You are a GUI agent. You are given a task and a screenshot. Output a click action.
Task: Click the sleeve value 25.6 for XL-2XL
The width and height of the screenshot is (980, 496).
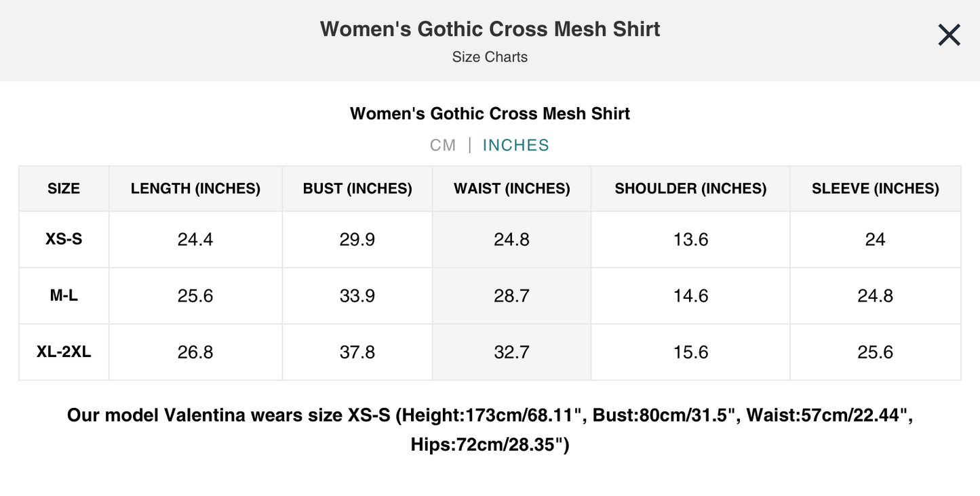[874, 351]
